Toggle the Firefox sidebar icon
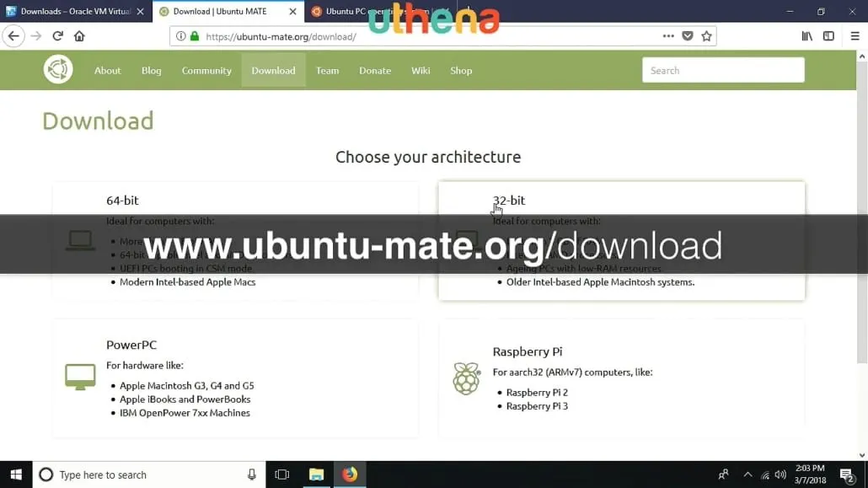The width and height of the screenshot is (868, 488). click(828, 36)
